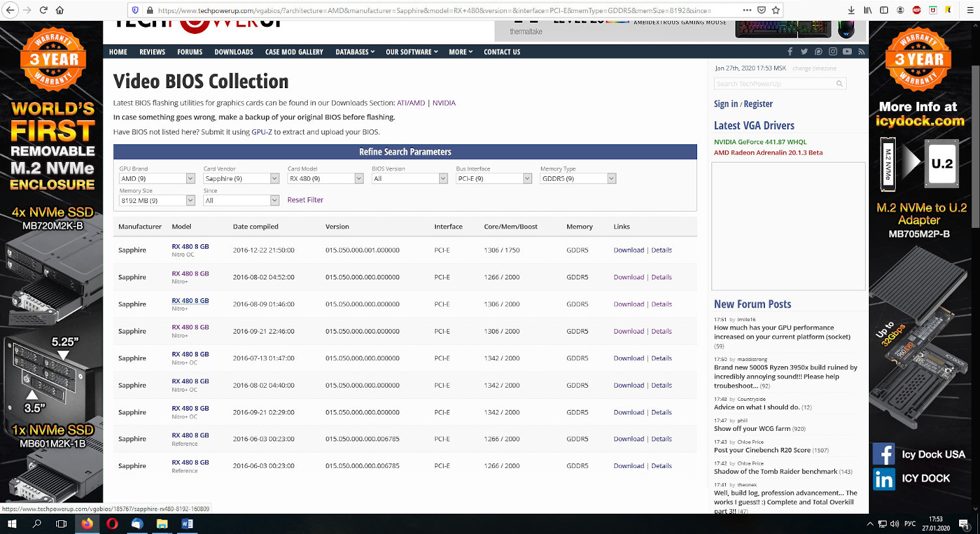Viewport: 980px width, 534px height.
Task: Open Contact Us menu item
Action: (x=502, y=52)
